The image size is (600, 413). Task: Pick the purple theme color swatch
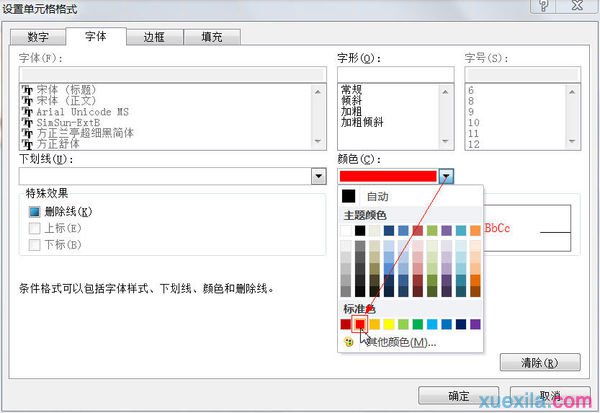click(447, 230)
